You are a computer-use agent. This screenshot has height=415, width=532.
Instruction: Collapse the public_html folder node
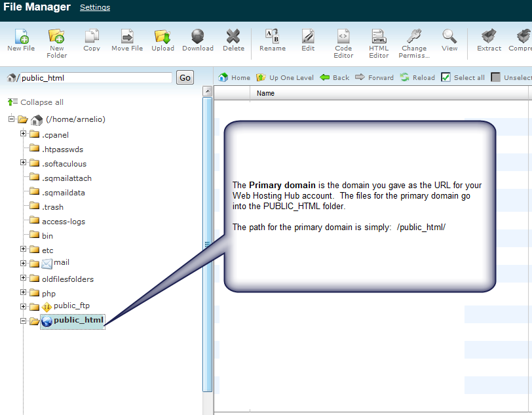click(x=24, y=321)
